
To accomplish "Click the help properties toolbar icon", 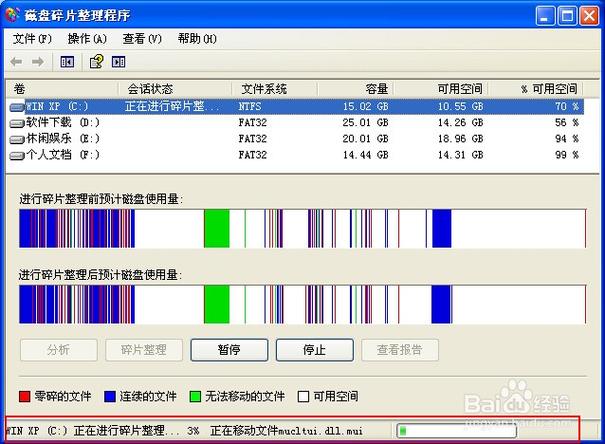I will pos(97,62).
